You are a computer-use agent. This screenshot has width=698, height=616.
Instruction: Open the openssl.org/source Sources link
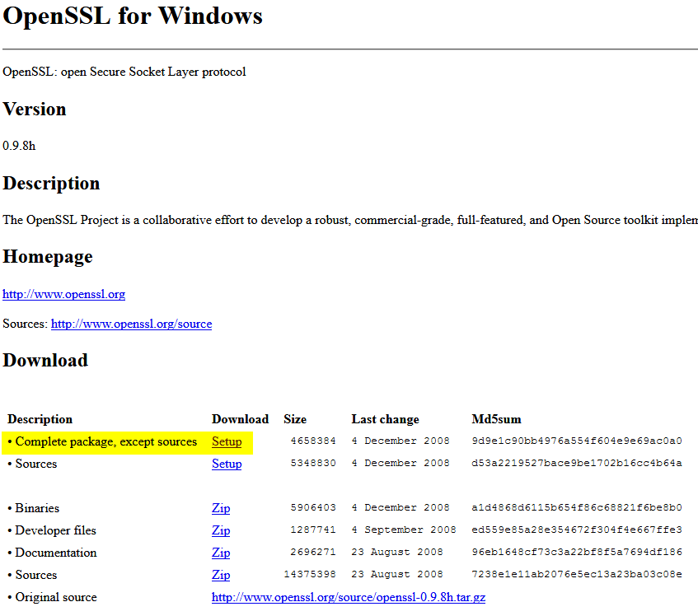[x=131, y=324]
